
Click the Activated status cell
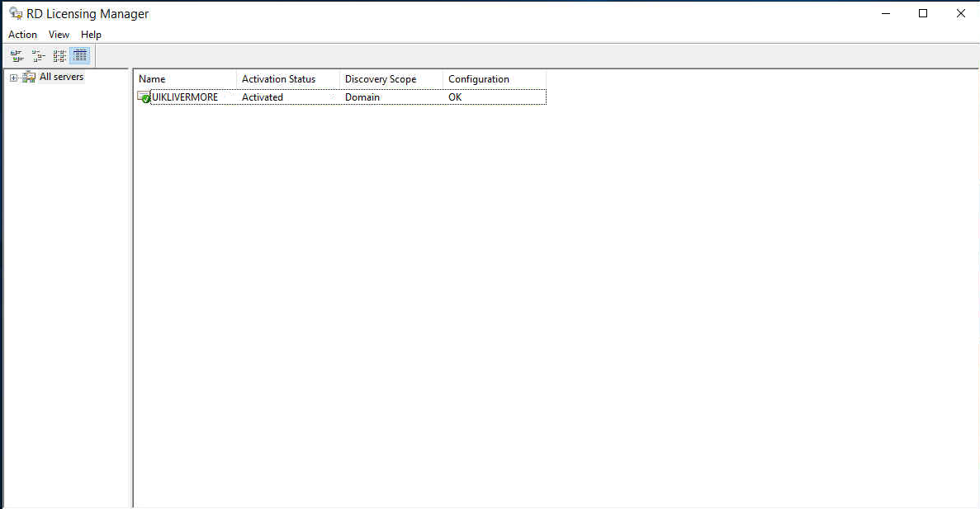(x=263, y=97)
